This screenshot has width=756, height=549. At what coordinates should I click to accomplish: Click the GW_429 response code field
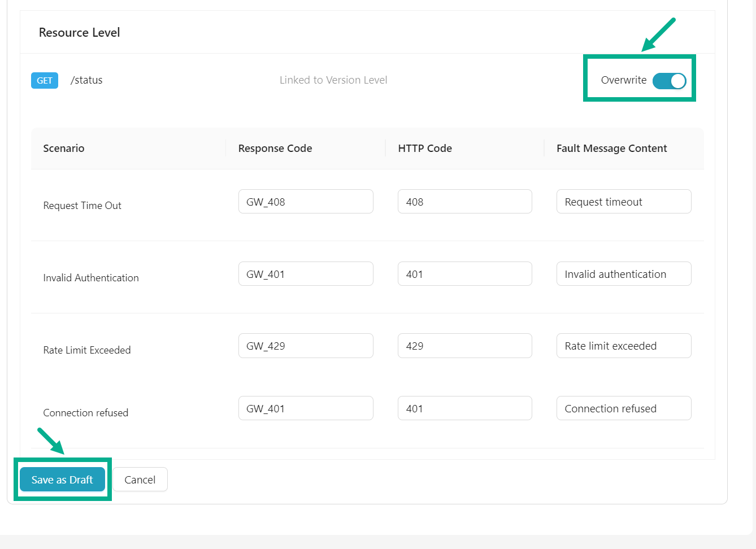[306, 346]
